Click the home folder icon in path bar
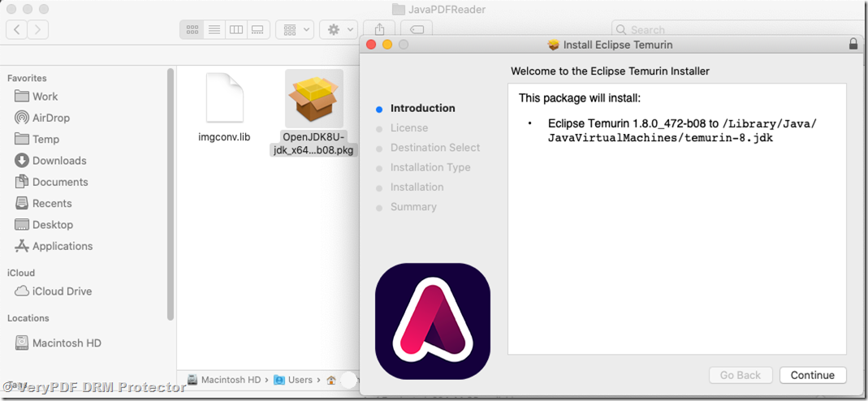 [x=331, y=380]
